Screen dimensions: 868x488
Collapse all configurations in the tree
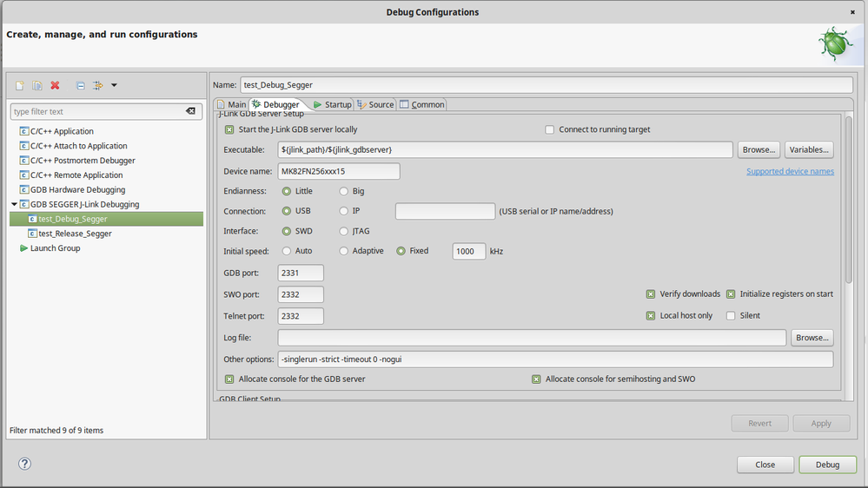tap(80, 85)
